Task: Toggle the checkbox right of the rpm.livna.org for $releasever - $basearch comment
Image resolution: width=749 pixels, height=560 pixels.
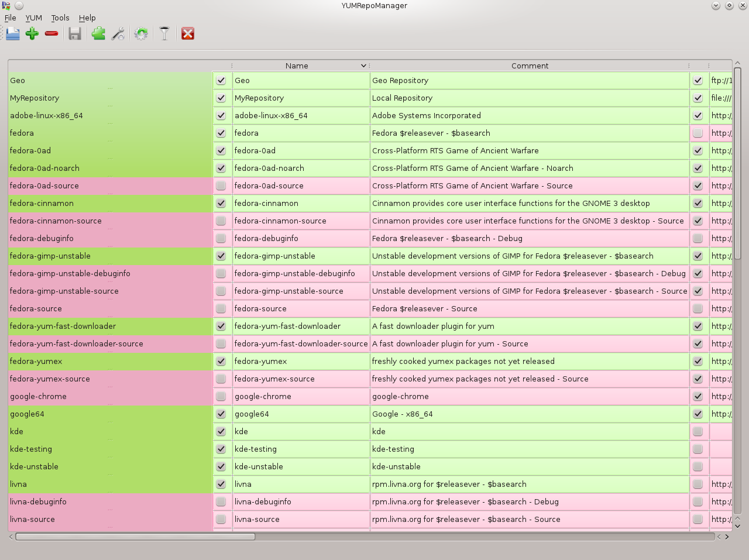Action: pyautogui.click(x=698, y=484)
